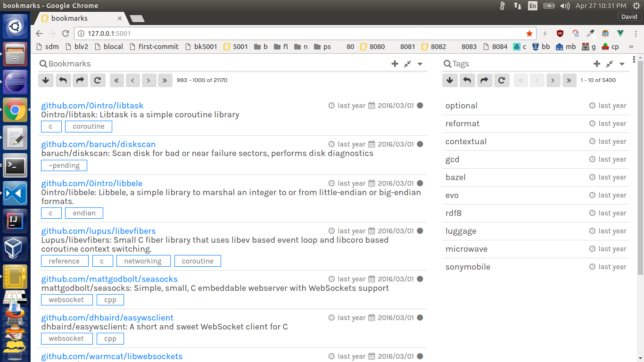Viewport: 644px width, 362px height.
Task: Open the Bookmarks panel caret dropdown
Action: pyautogui.click(x=420, y=64)
